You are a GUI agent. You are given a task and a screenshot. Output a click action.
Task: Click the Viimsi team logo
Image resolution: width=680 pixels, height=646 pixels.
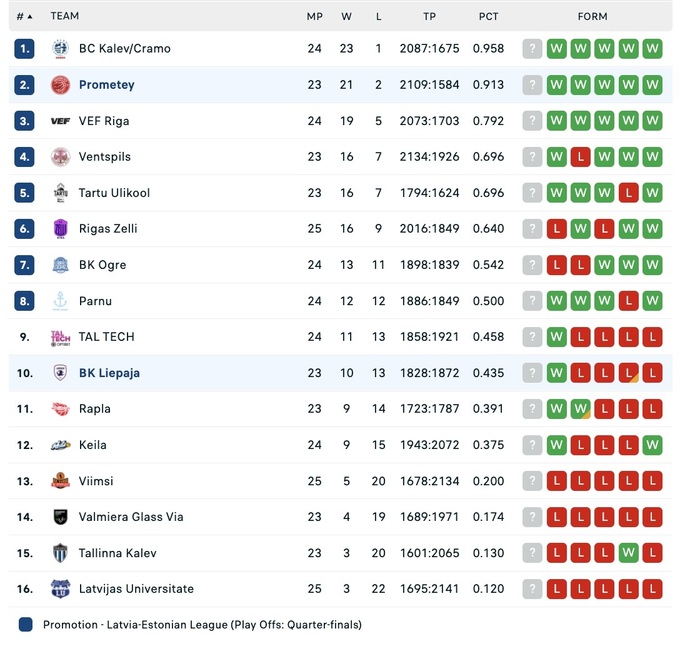pos(60,481)
